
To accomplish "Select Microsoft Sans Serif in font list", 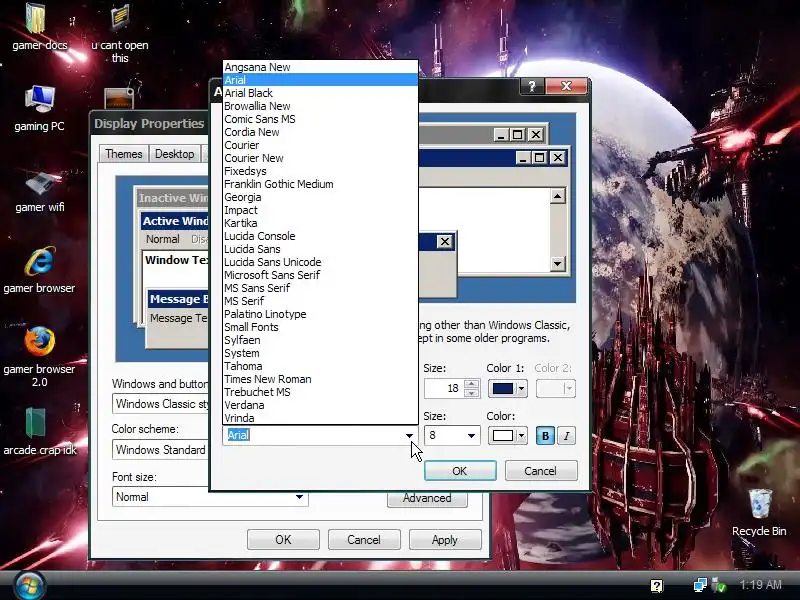I will [320, 275].
